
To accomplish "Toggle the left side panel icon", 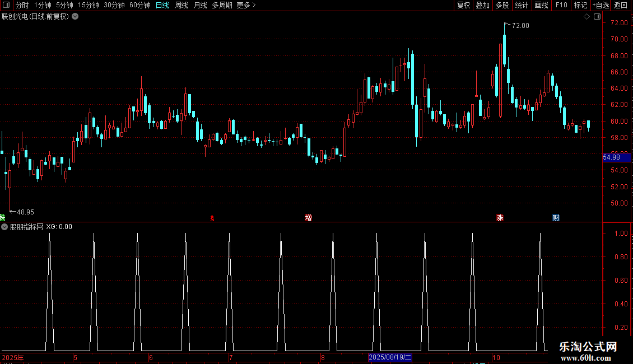I will pyautogui.click(x=6, y=5).
